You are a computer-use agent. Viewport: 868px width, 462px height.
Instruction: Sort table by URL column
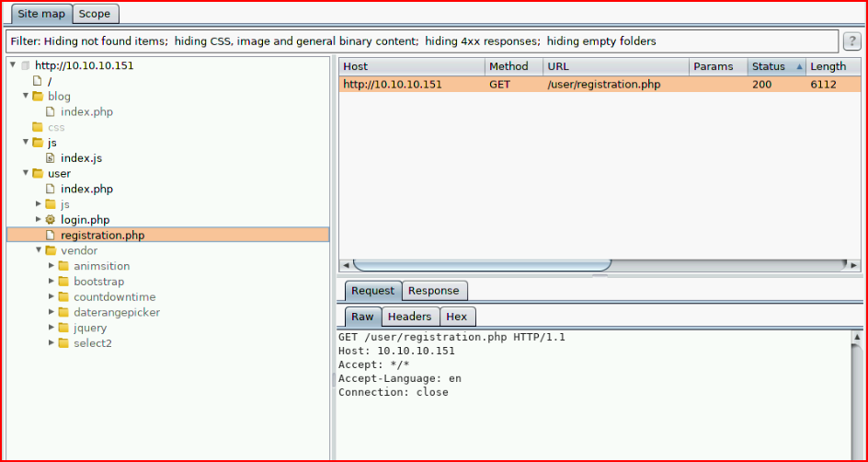tap(615, 66)
